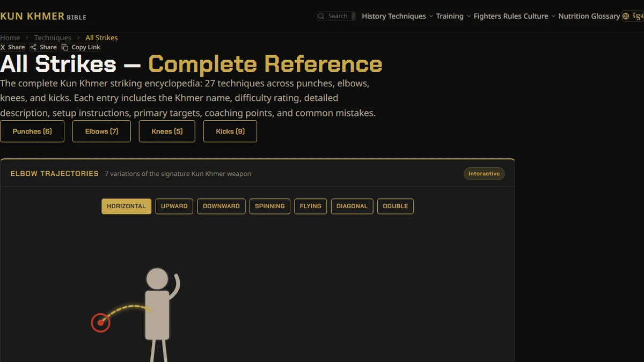Jump to the Punches (6) section
This screenshot has height=362, width=644.
pos(32,131)
